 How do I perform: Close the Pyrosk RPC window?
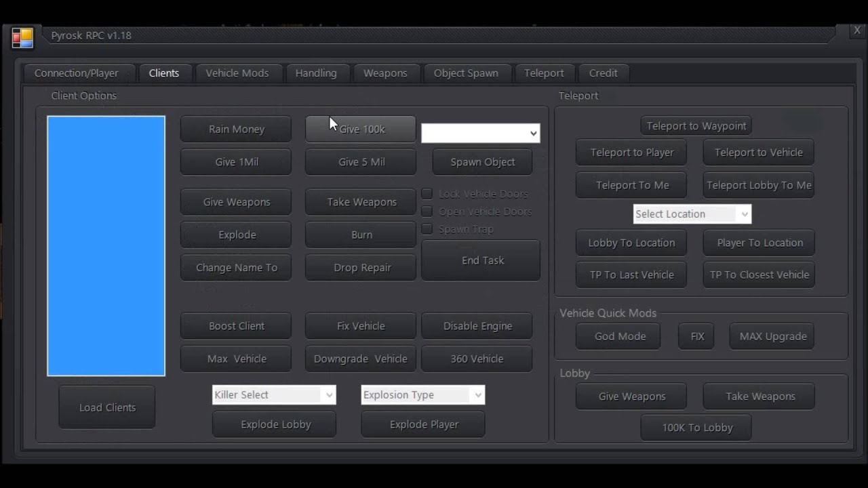click(857, 30)
